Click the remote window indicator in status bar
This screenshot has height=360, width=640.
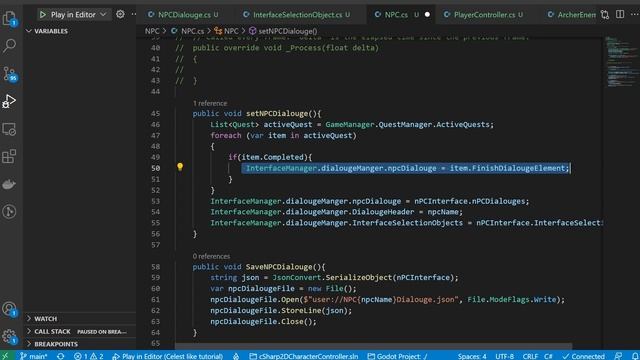coord(5,356)
